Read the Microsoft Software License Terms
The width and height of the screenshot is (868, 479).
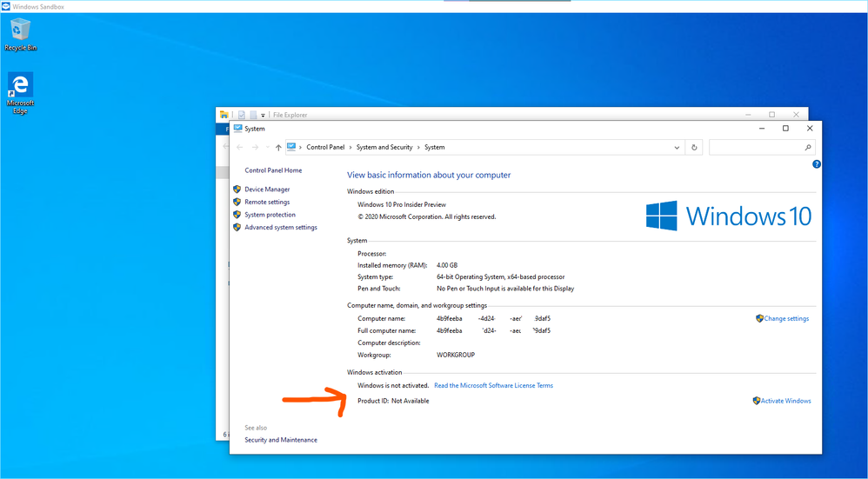494,385
